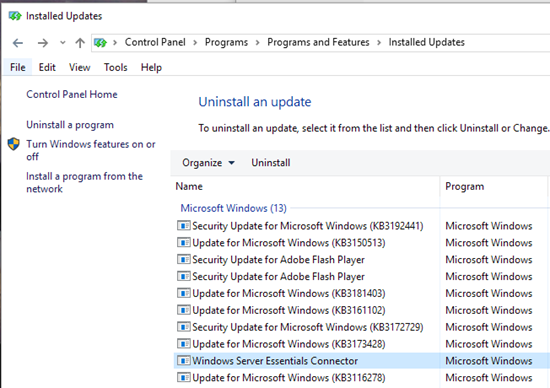Screen dimensions: 550x388
Task: Select Security Update KB3192441 row
Action: pyautogui.click(x=361, y=226)
